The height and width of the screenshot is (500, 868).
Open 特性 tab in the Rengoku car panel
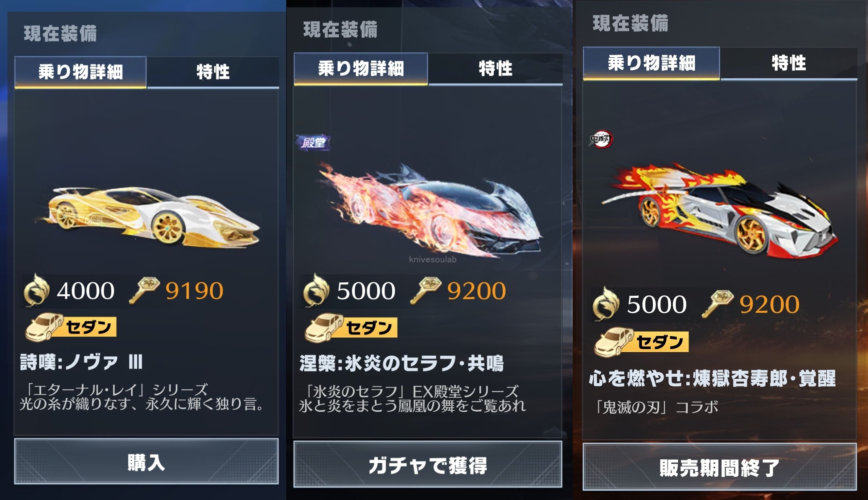(x=789, y=63)
